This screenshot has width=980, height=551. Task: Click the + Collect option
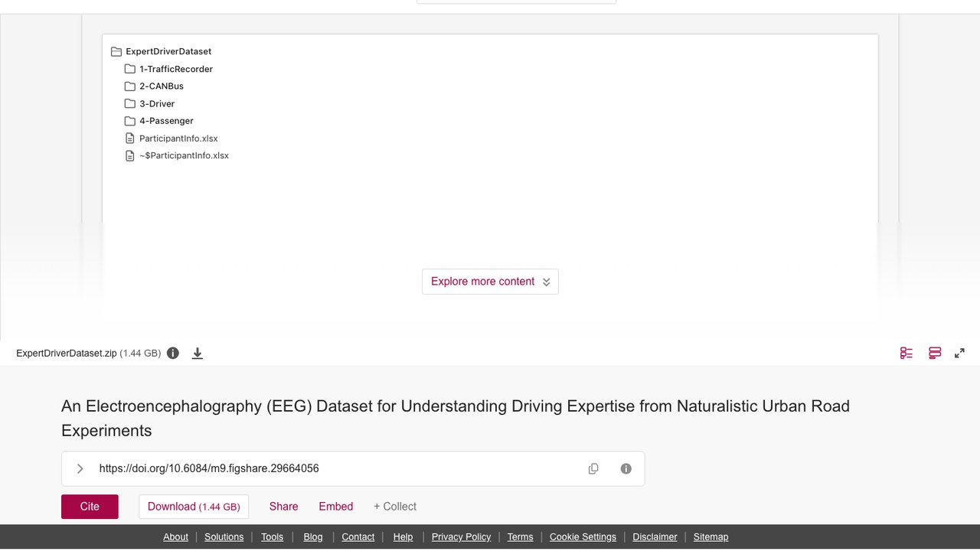395,507
